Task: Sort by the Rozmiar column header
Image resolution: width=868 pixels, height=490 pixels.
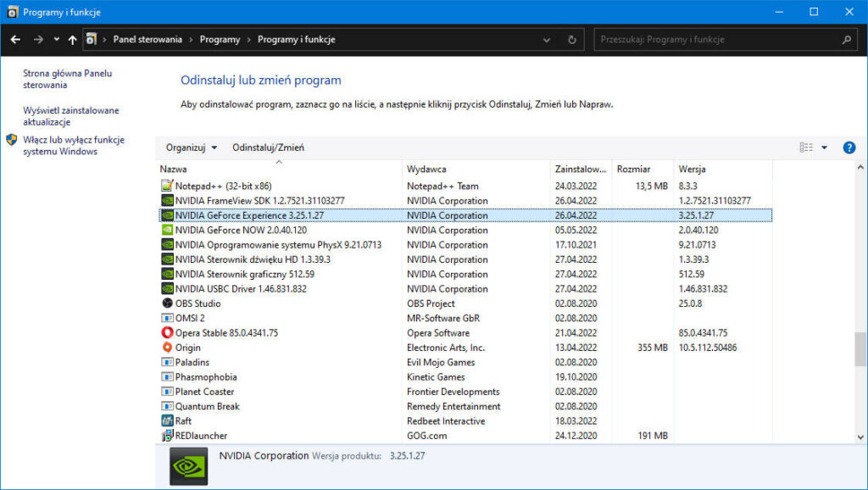Action: click(643, 169)
